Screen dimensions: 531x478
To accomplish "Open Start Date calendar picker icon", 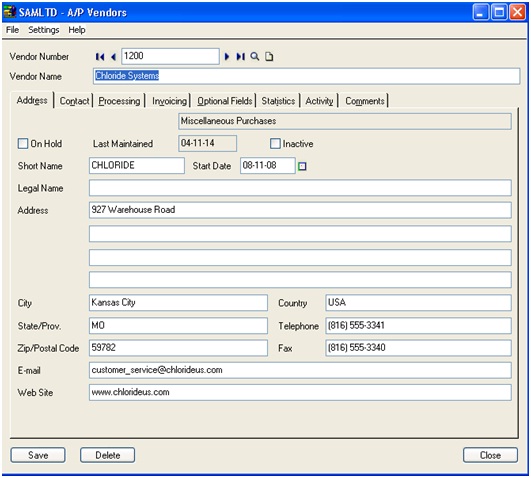I will pos(302,166).
